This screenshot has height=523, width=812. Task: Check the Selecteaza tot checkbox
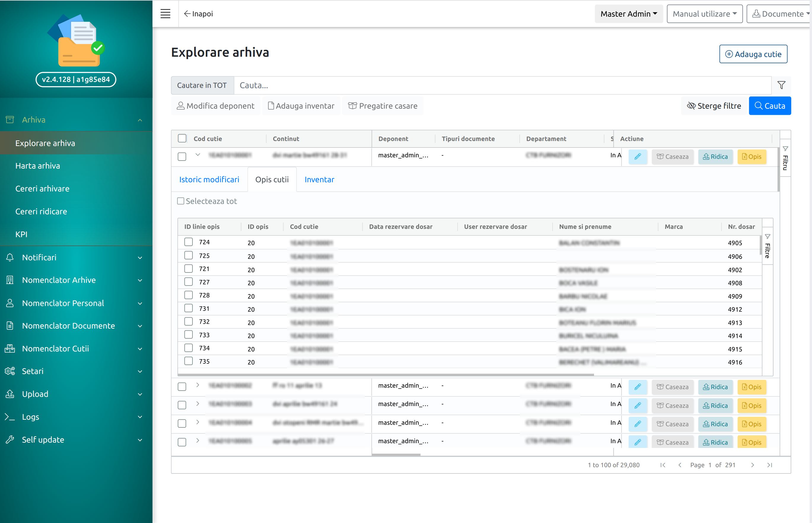tap(181, 201)
